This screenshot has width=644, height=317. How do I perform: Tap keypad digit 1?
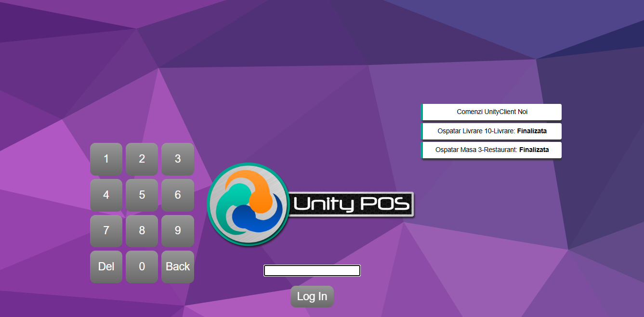coord(106,159)
